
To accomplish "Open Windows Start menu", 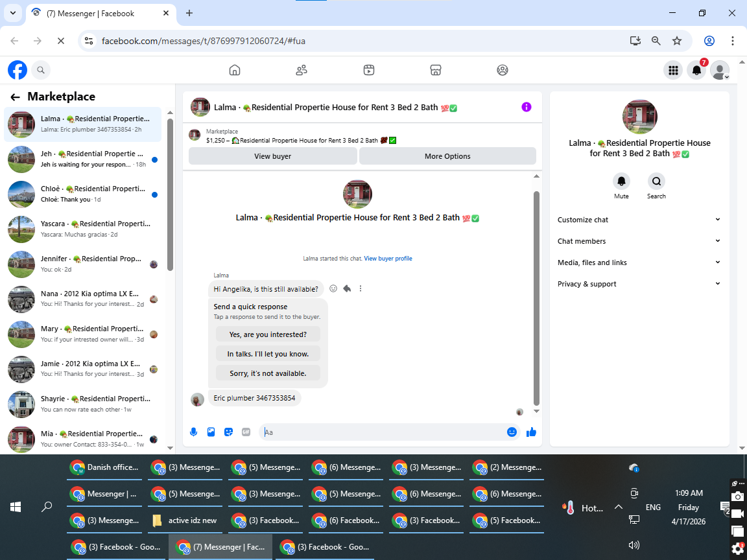I will [x=16, y=507].
